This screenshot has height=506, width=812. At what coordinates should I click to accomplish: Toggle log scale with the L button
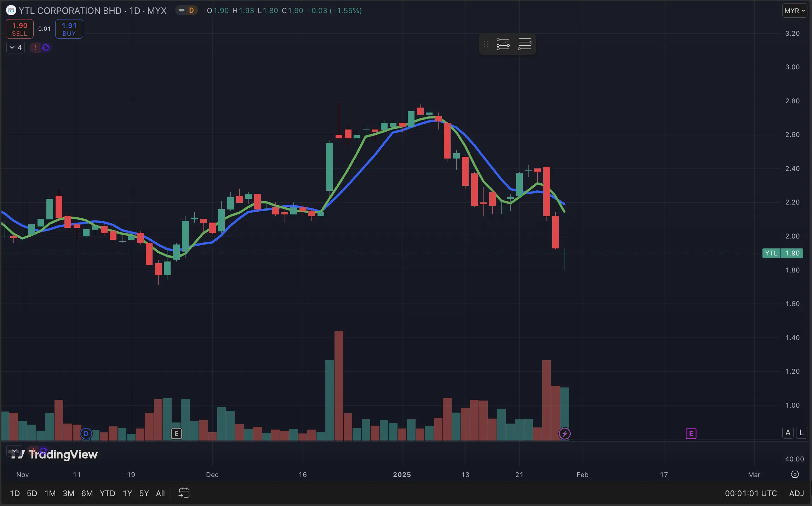[x=801, y=432]
